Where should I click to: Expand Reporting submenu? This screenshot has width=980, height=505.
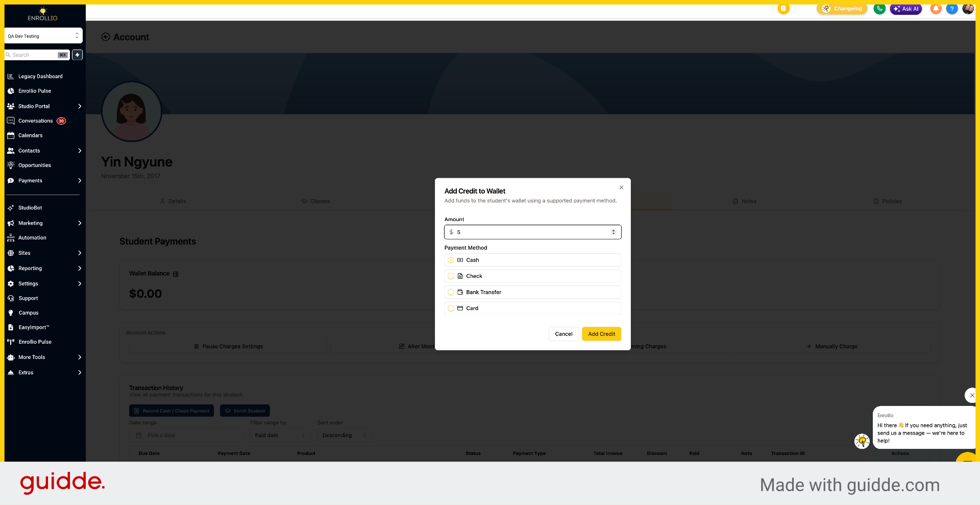tap(80, 269)
